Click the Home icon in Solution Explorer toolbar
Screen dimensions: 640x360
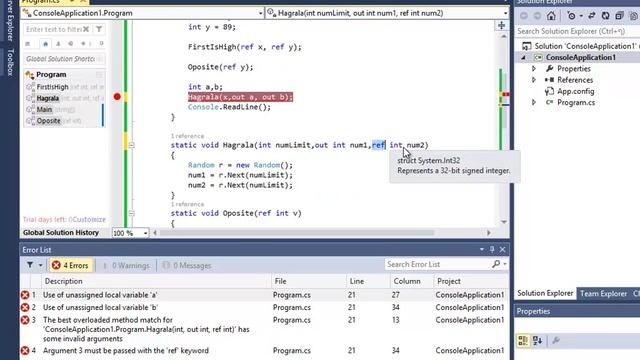[x=551, y=16]
